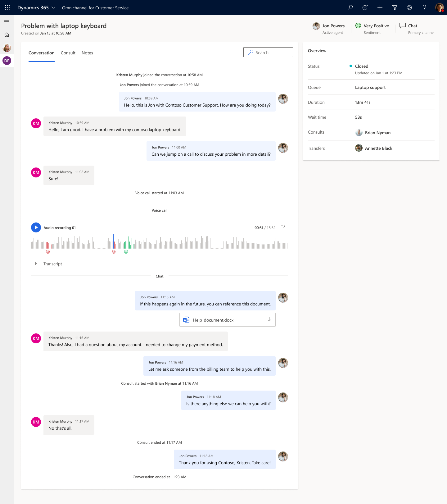Click the plus icon to create new
This screenshot has width=447, height=504.
[380, 7]
